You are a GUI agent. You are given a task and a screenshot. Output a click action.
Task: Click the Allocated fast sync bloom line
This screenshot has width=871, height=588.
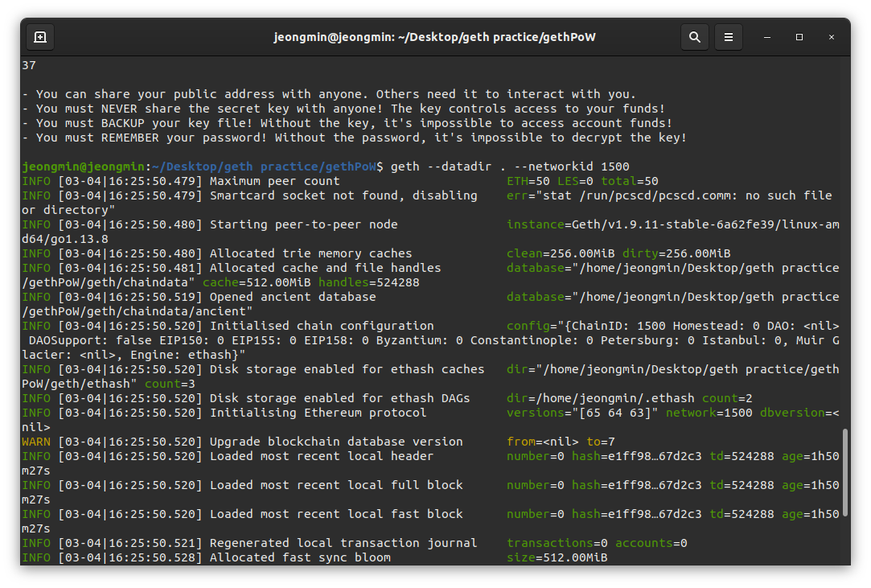[314, 557]
